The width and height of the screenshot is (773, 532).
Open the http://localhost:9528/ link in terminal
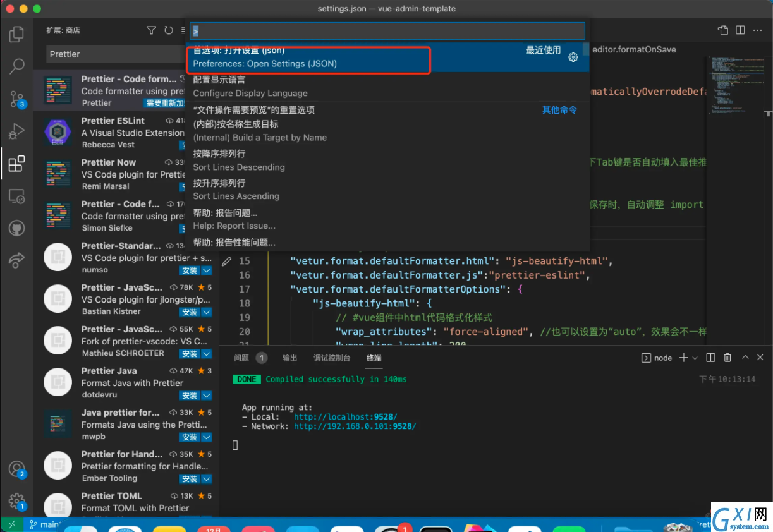point(345,417)
